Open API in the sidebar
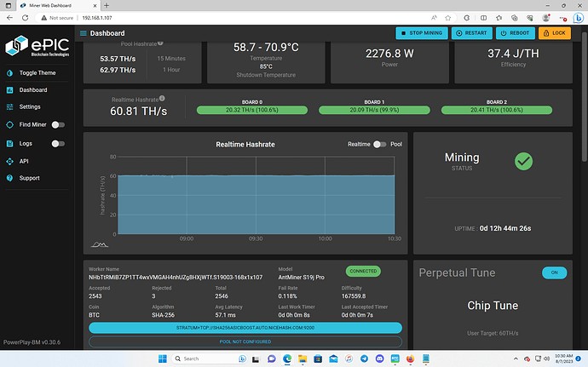The width and height of the screenshot is (588, 367). tap(24, 161)
